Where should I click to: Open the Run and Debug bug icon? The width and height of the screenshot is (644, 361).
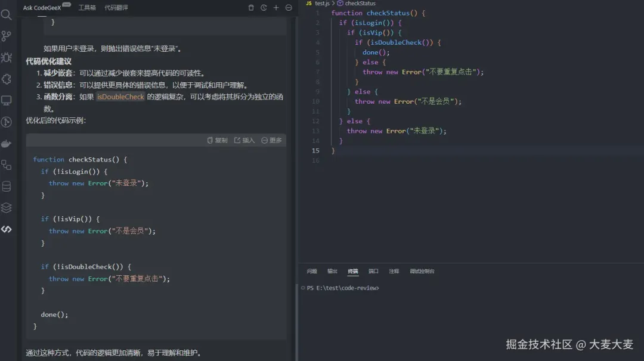click(7, 58)
